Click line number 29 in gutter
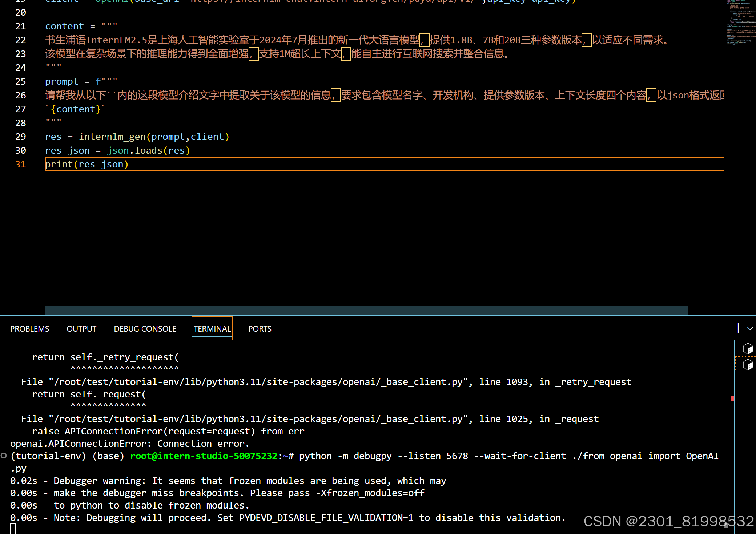Image resolution: width=756 pixels, height=534 pixels. (21, 137)
